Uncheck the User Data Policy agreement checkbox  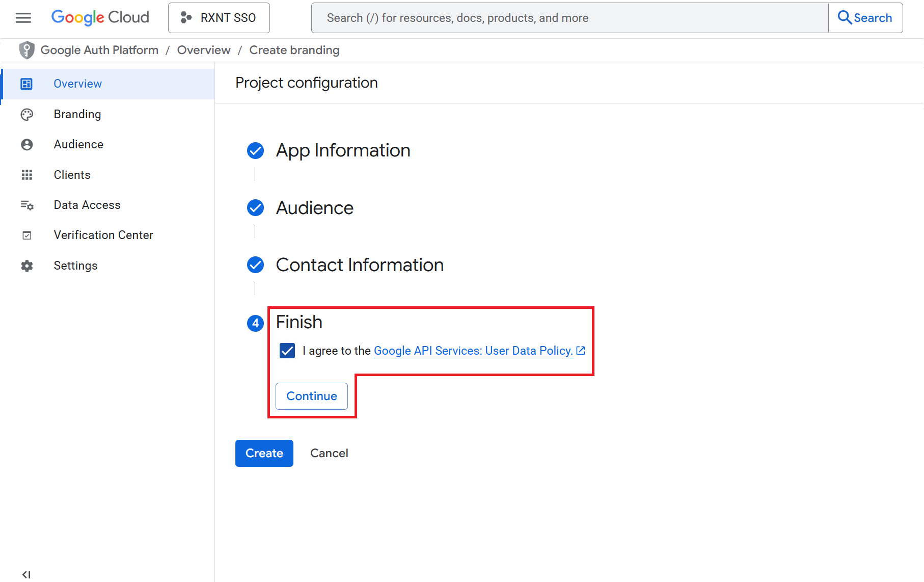(287, 351)
